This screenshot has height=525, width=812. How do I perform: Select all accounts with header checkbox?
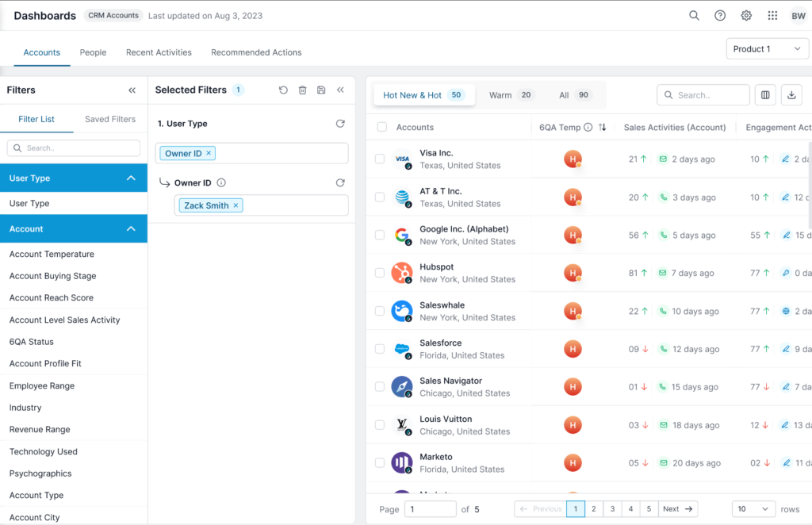[382, 128]
